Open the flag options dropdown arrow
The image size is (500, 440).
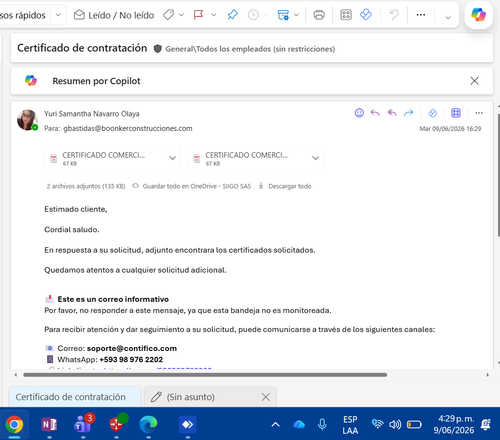pyautogui.click(x=214, y=15)
